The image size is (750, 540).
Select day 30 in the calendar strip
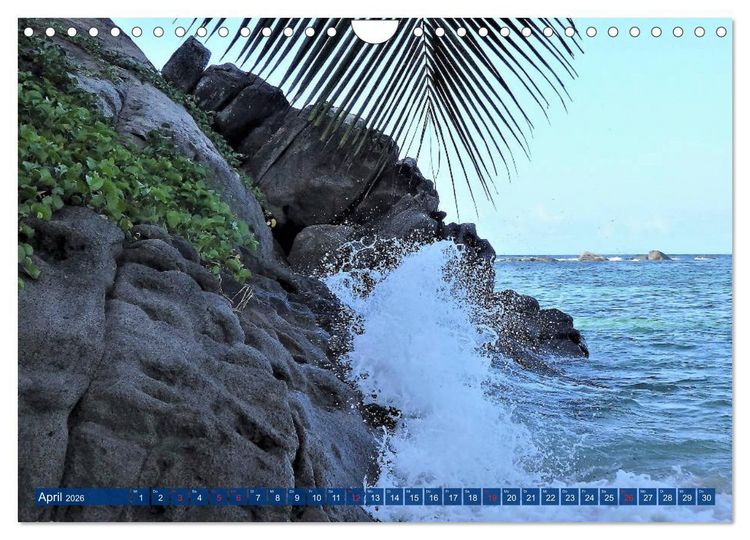[707, 497]
